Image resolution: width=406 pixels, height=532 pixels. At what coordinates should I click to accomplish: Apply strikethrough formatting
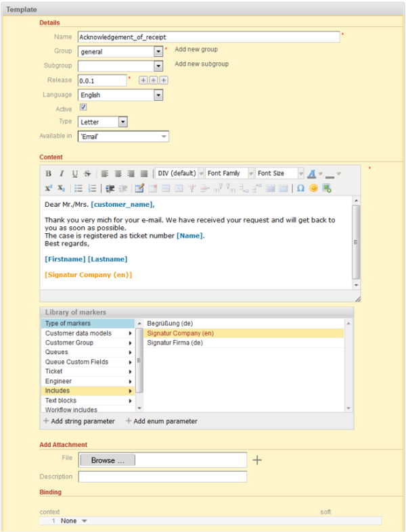coord(88,174)
